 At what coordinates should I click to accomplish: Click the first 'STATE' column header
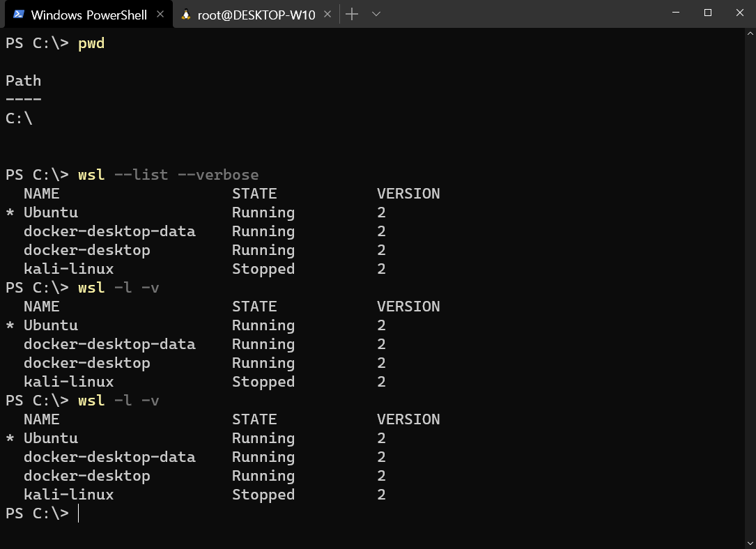tap(254, 193)
